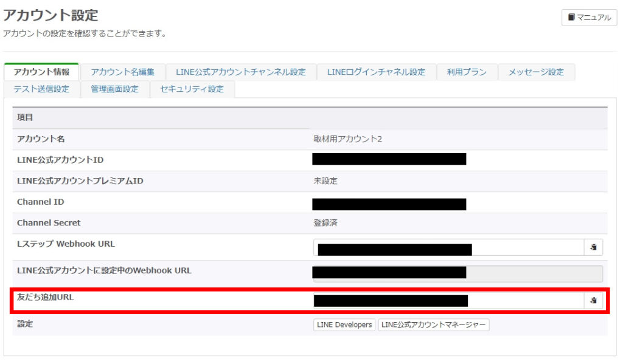Click the 登録済 Channel Secret status

coord(325,223)
